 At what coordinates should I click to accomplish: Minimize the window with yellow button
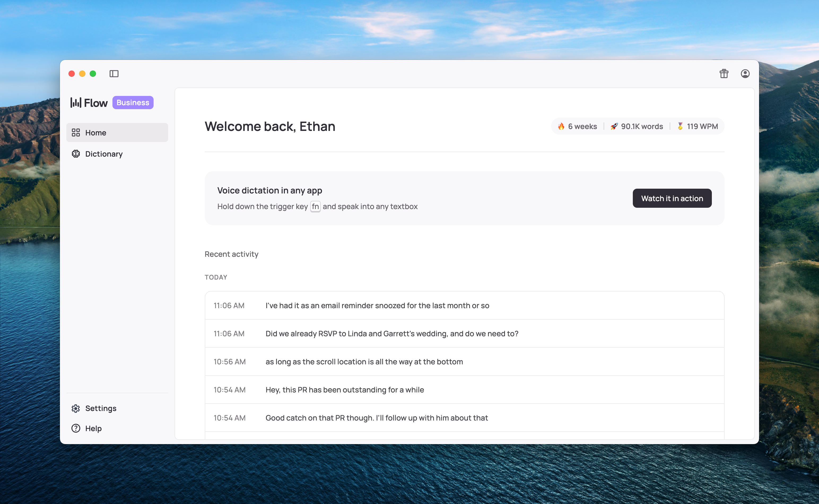pos(82,74)
